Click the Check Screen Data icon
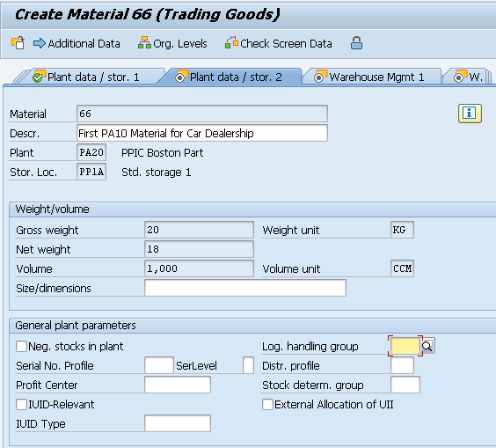 click(x=231, y=43)
